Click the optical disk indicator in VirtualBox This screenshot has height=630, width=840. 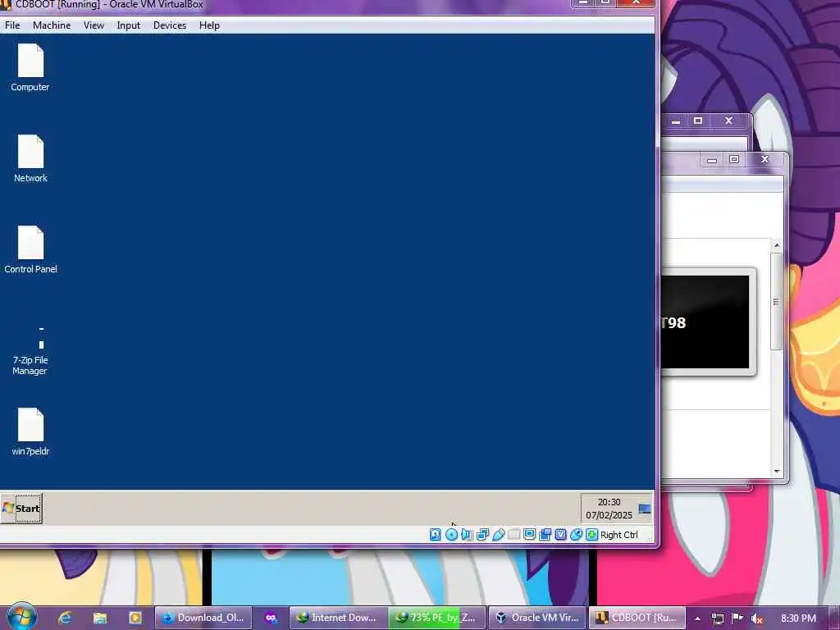point(452,535)
